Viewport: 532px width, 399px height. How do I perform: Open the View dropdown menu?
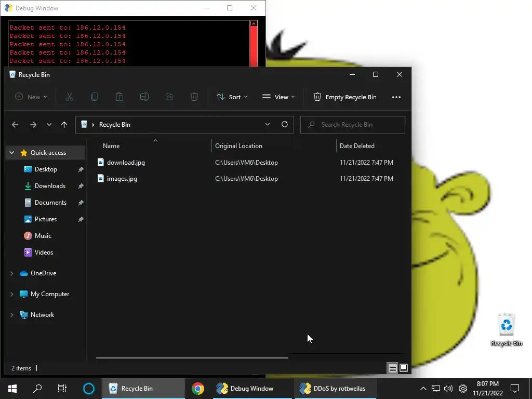point(278,97)
